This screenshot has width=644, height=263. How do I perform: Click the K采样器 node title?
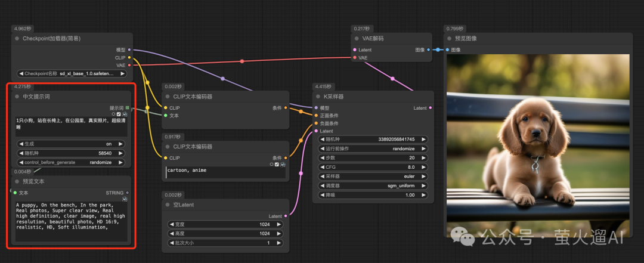coord(334,97)
